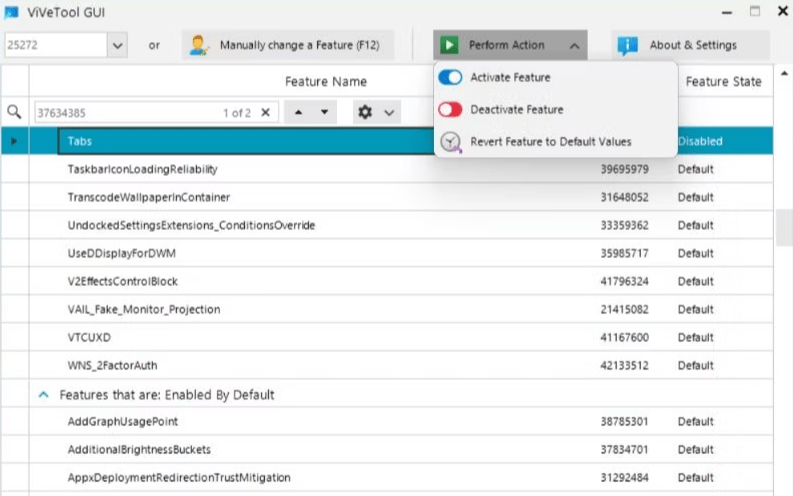Click the Feature Name column header
The width and height of the screenshot is (793, 496).
325,81
